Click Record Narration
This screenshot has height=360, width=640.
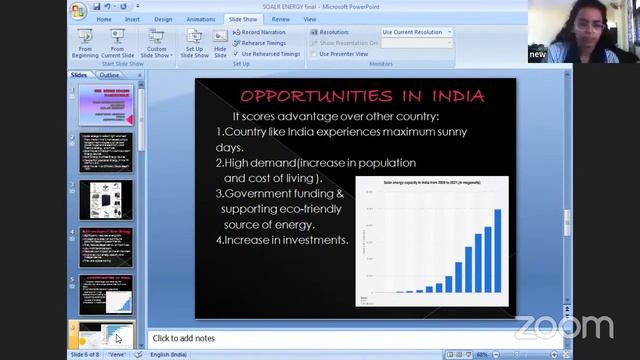pos(259,32)
